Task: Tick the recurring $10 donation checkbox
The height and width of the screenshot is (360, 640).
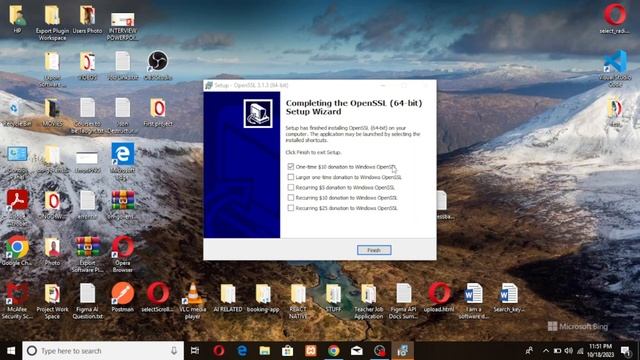Action: tap(291, 198)
